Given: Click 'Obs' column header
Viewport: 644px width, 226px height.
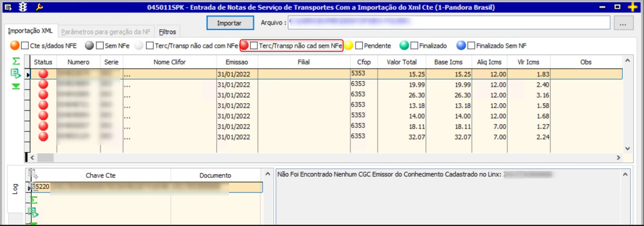Looking at the screenshot, I should (586, 62).
